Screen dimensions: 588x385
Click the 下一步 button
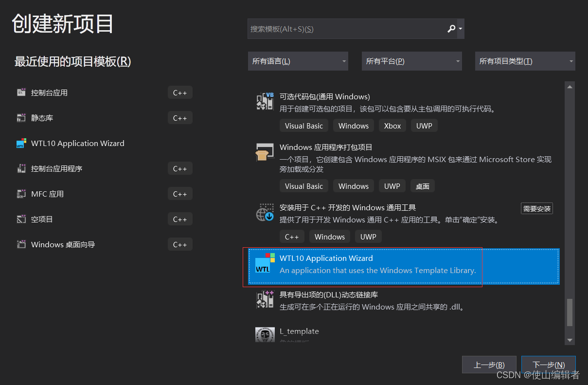click(548, 364)
